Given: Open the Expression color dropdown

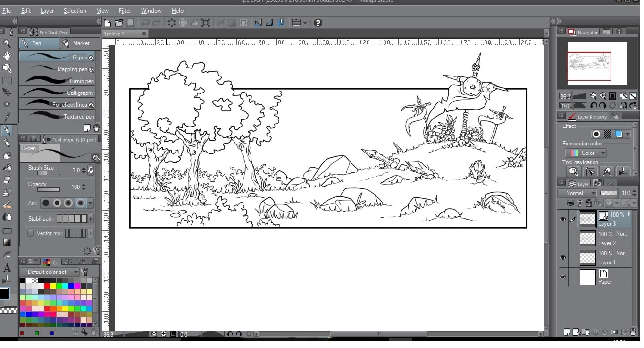Looking at the screenshot, I should (x=585, y=153).
